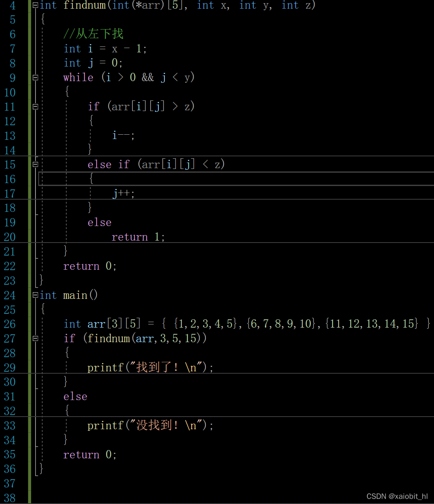The width and height of the screenshot is (434, 504).
Task: Place cursor on 'findnum' in the function declaration
Action: (x=84, y=5)
